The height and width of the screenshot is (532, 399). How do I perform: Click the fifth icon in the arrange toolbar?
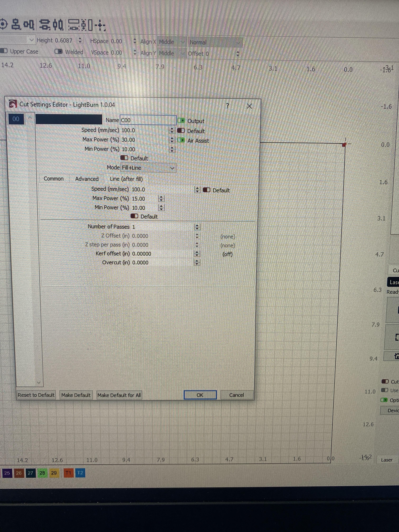[58, 25]
